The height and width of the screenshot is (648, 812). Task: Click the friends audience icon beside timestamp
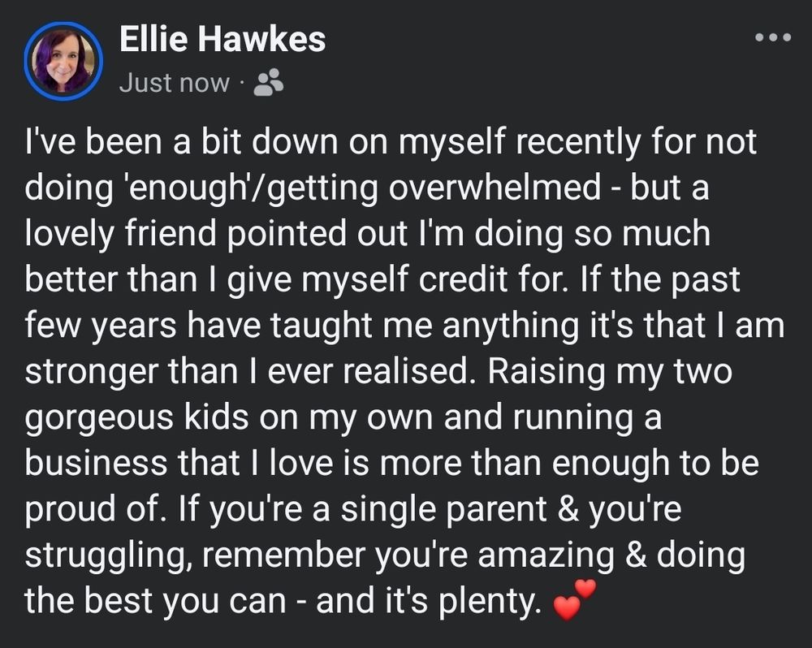(x=268, y=83)
